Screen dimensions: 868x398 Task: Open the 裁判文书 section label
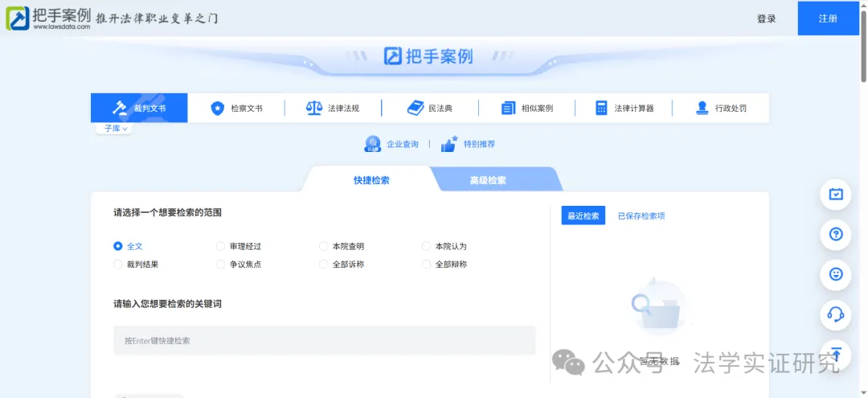(x=149, y=109)
